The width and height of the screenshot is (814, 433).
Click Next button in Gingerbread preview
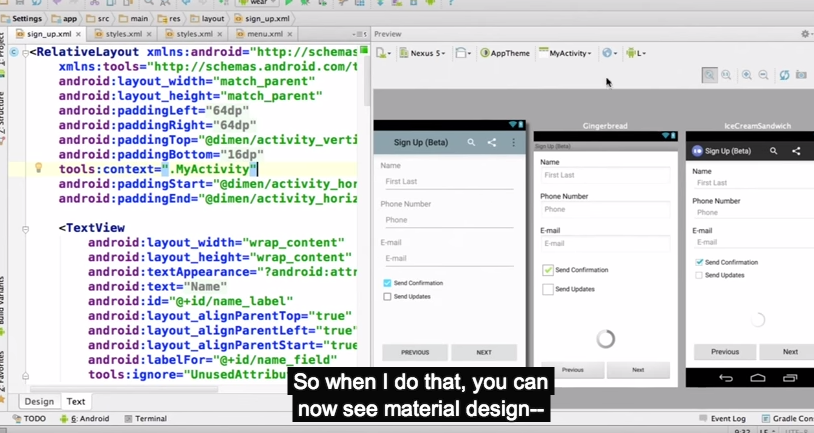[x=638, y=370]
